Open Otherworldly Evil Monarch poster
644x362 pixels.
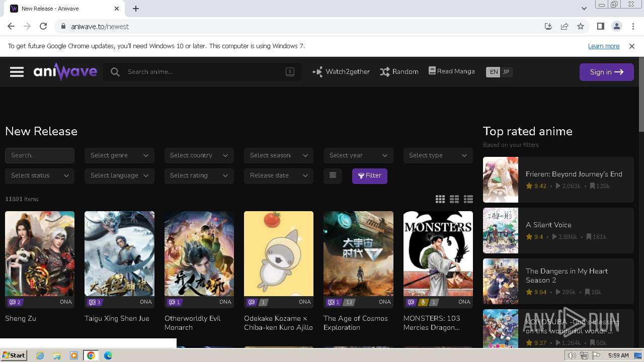click(199, 253)
